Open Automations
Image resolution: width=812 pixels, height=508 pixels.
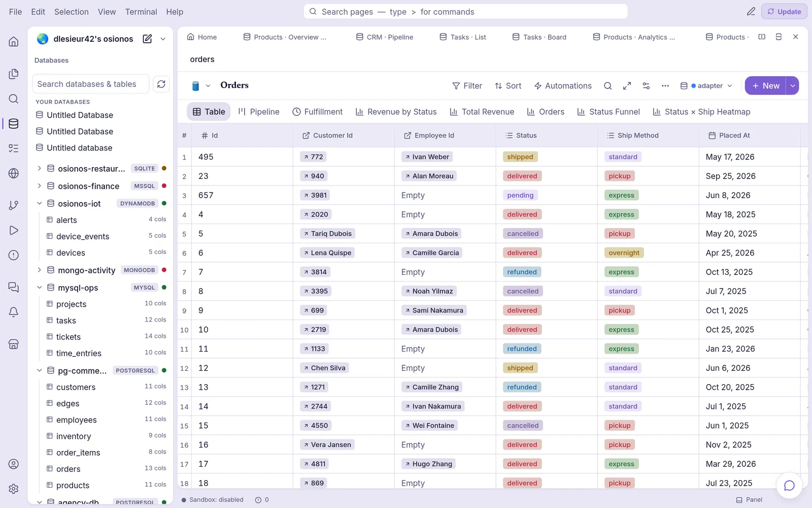[x=563, y=86]
